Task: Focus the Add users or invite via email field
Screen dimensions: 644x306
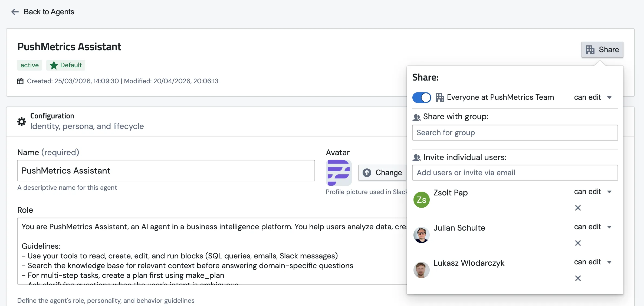Action: point(515,173)
